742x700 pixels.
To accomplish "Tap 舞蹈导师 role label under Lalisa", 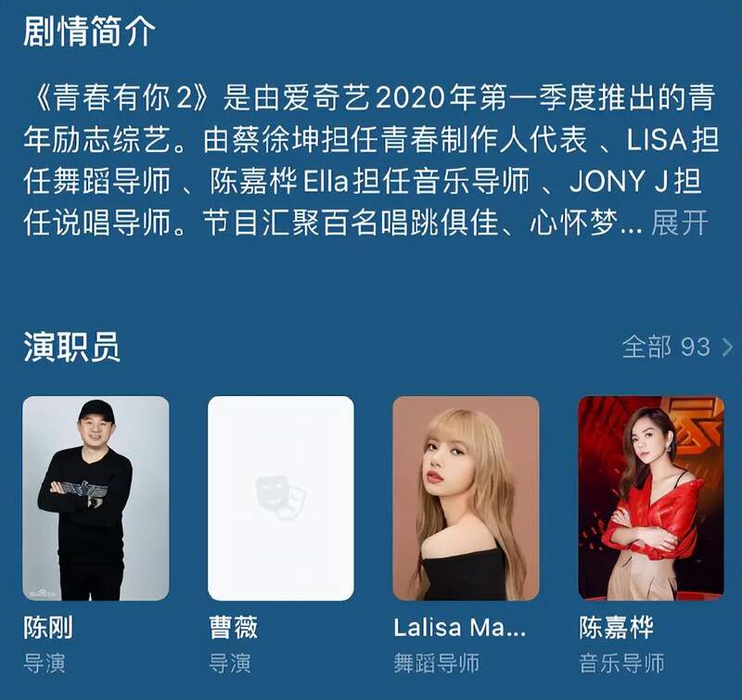I will tap(436, 663).
